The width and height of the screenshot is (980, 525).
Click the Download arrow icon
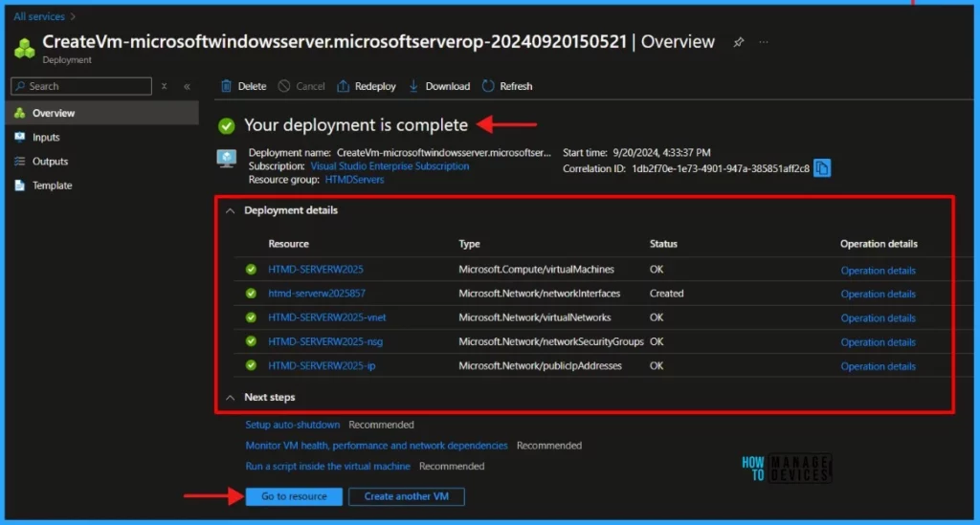[413, 86]
